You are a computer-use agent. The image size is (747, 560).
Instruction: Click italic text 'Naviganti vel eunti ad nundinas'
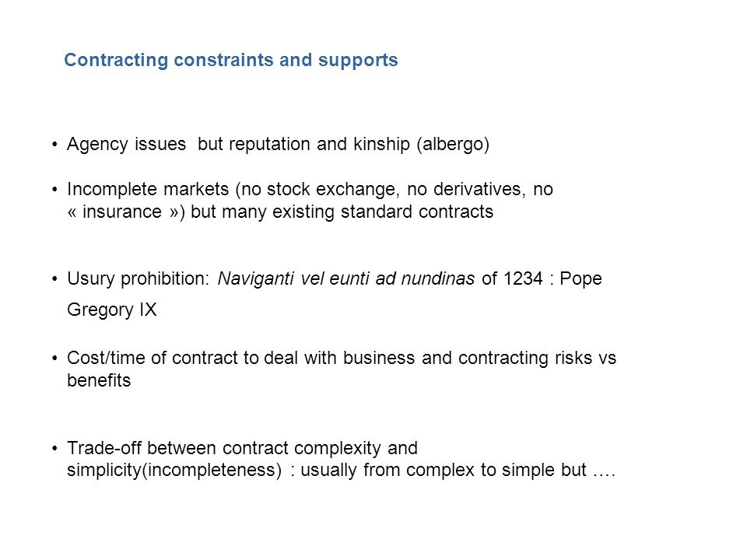coord(345,278)
